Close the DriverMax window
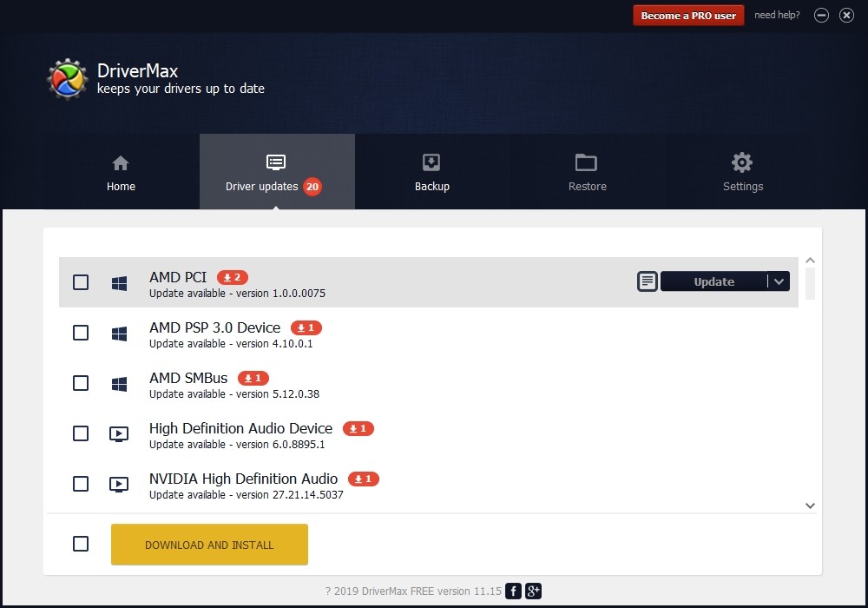The width and height of the screenshot is (868, 608). tap(846, 16)
